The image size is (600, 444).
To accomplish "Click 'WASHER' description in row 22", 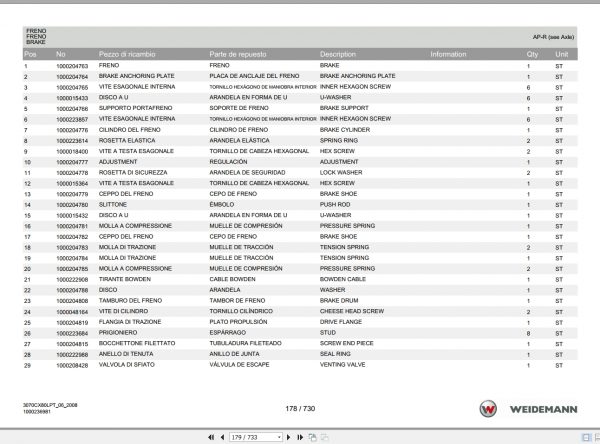I will tap(333, 290).
